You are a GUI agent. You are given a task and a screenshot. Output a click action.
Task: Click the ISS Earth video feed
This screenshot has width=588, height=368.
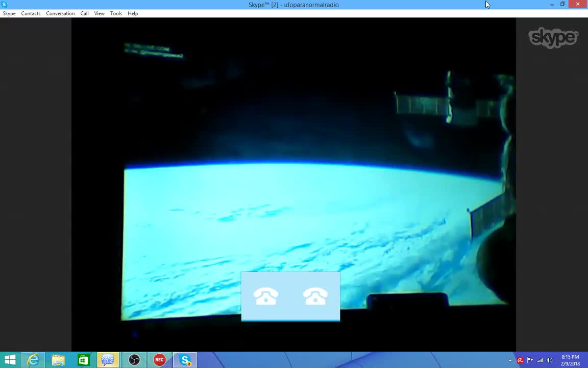(x=293, y=185)
